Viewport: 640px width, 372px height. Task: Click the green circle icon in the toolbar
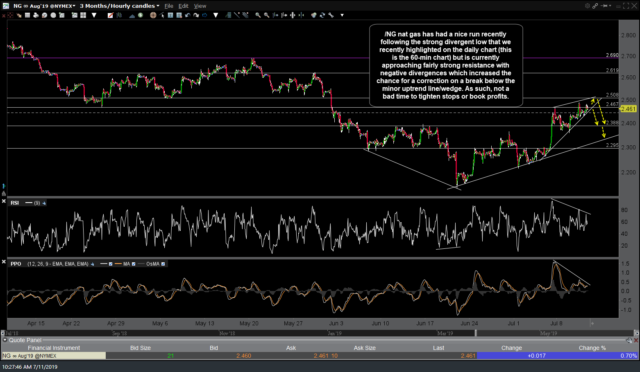click(140, 15)
